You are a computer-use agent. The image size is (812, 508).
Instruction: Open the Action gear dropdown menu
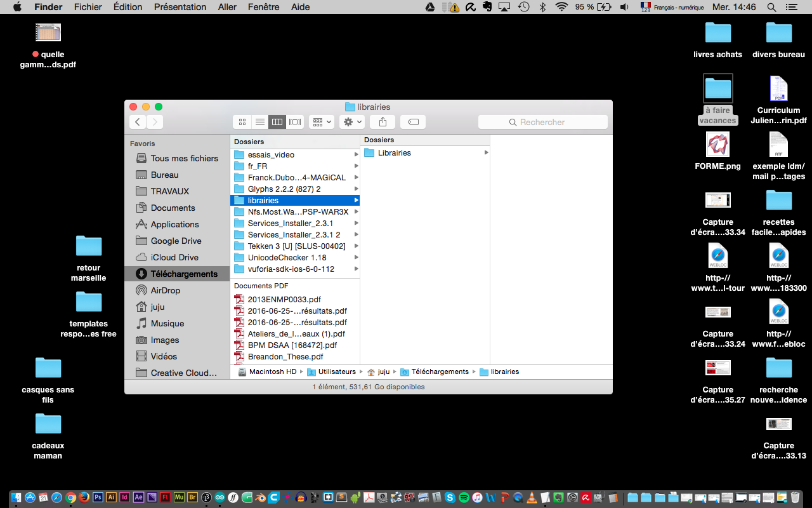tap(351, 122)
